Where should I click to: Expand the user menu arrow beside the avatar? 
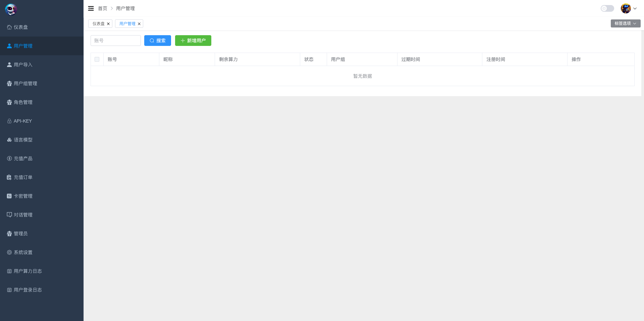click(x=635, y=9)
